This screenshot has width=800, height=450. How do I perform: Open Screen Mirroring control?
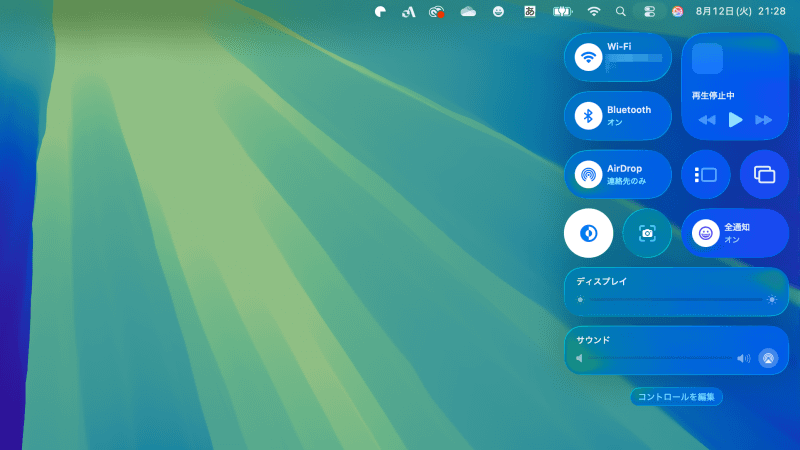pyautogui.click(x=764, y=174)
